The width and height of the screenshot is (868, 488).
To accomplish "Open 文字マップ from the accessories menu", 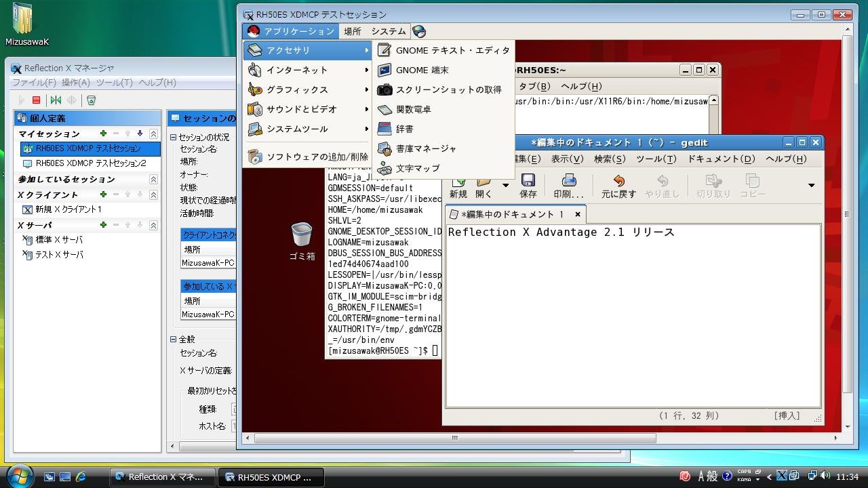I will 443,168.
